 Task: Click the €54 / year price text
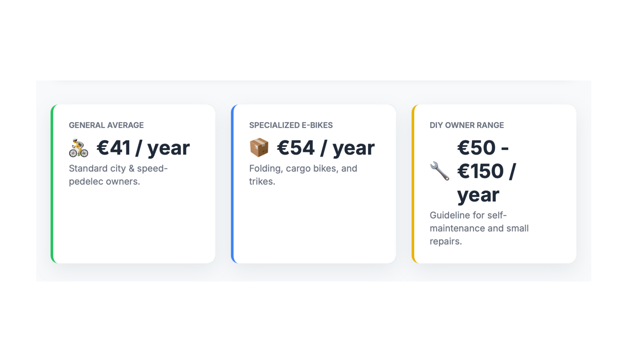[x=326, y=148]
